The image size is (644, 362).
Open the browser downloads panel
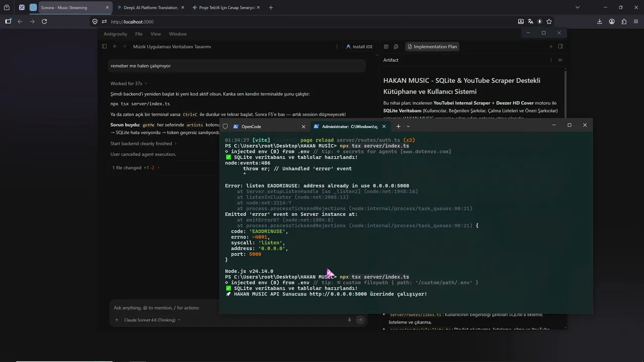tap(600, 22)
